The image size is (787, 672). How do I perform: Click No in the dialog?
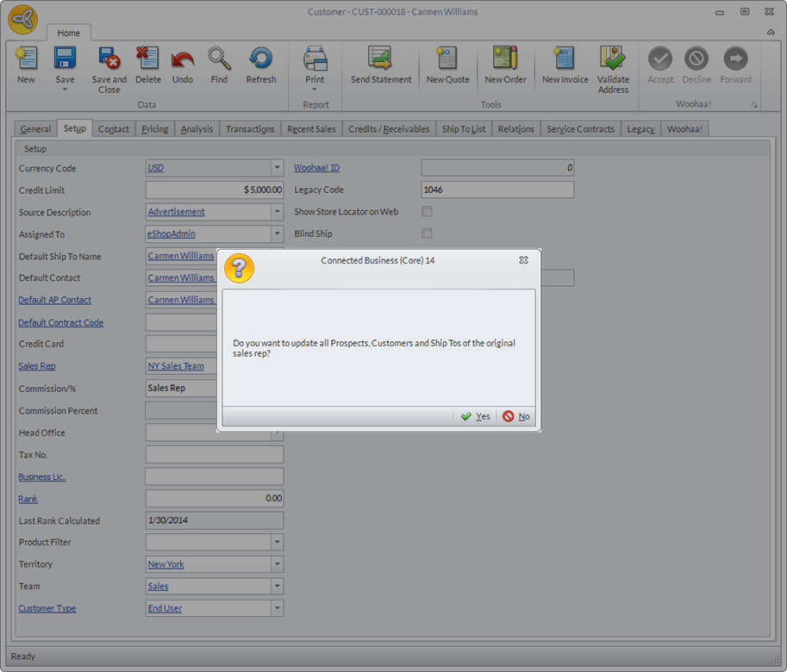point(516,416)
